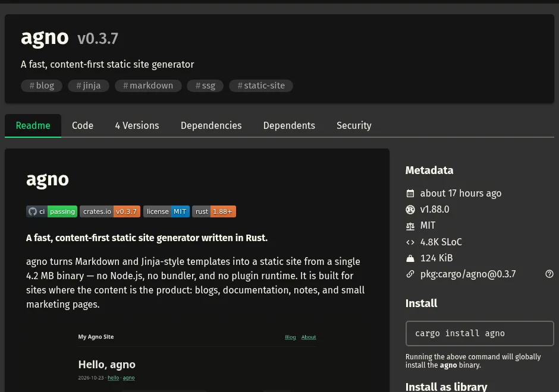Go to the Dependencies tab
Screen dimensions: 559x392
pyautogui.click(x=211, y=126)
